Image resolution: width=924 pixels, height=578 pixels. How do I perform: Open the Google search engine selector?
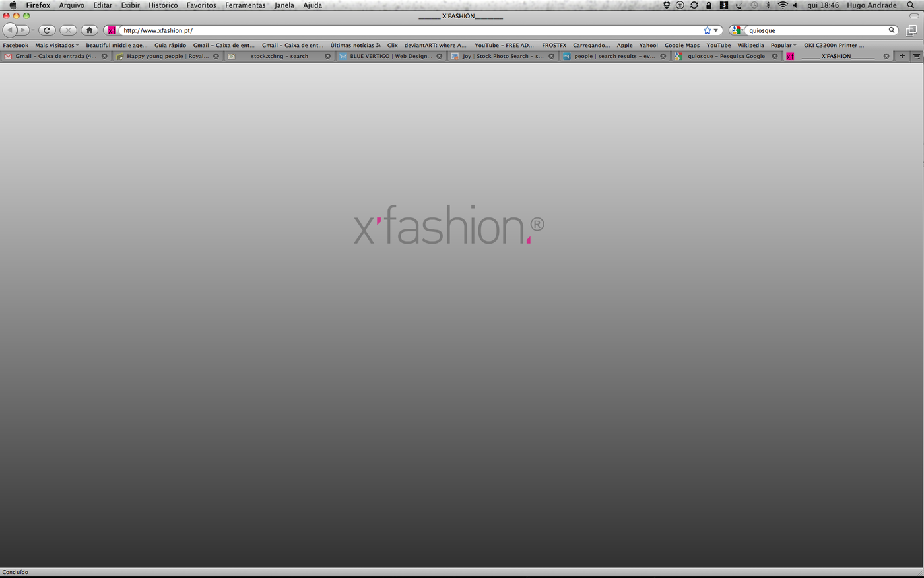coord(737,30)
